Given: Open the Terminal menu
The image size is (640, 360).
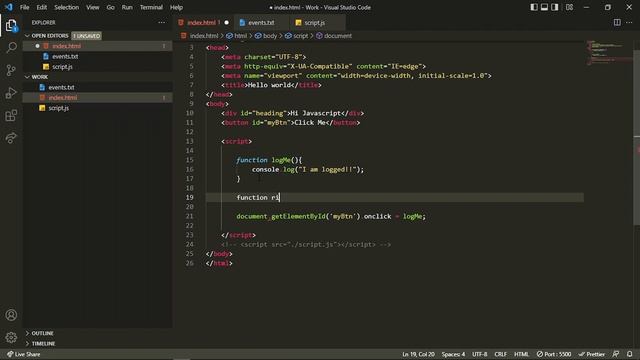Looking at the screenshot, I should (x=151, y=7).
